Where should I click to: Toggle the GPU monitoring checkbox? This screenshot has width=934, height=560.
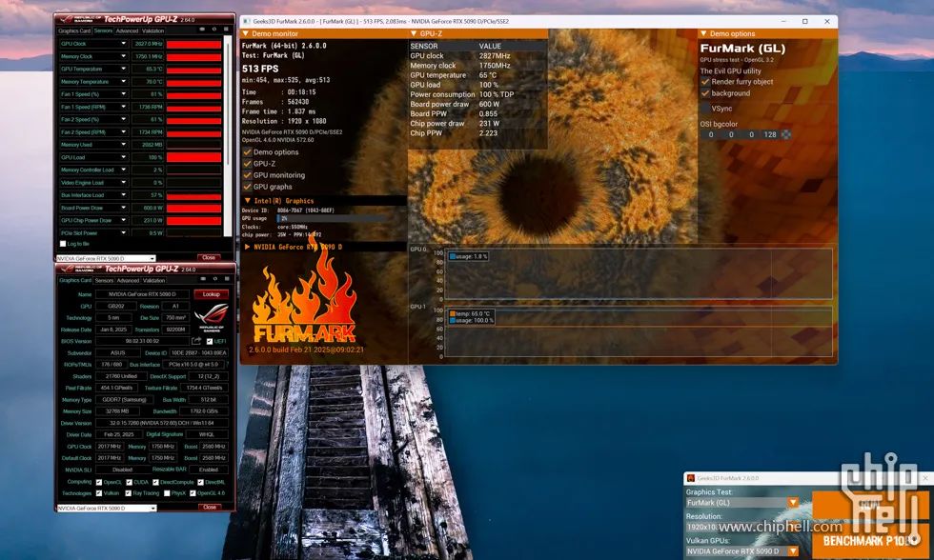tap(247, 175)
